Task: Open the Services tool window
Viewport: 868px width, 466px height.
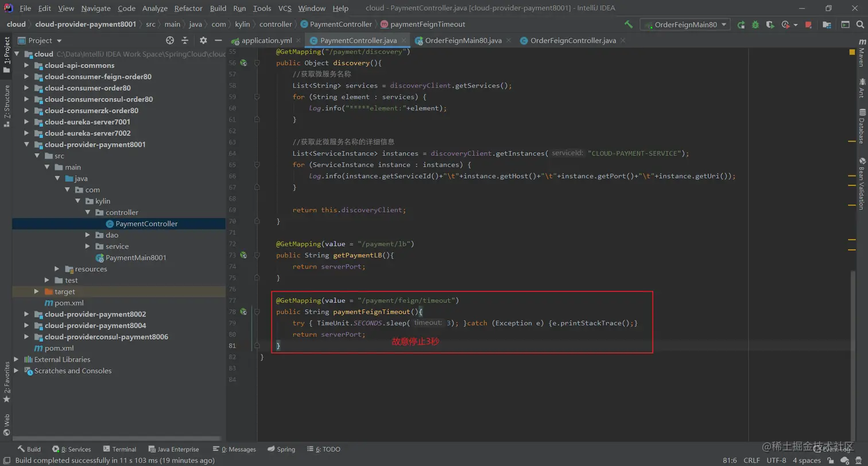Action: coord(72,449)
